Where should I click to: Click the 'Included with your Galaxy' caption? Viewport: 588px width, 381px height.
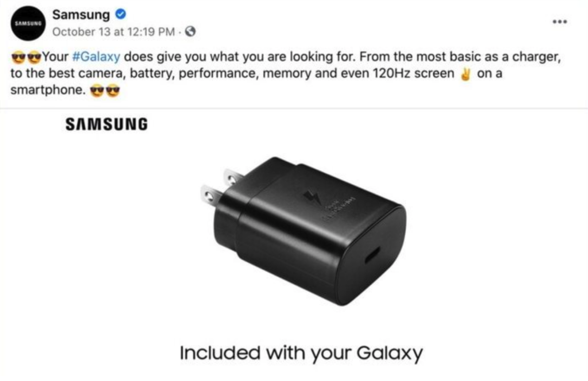click(x=301, y=354)
